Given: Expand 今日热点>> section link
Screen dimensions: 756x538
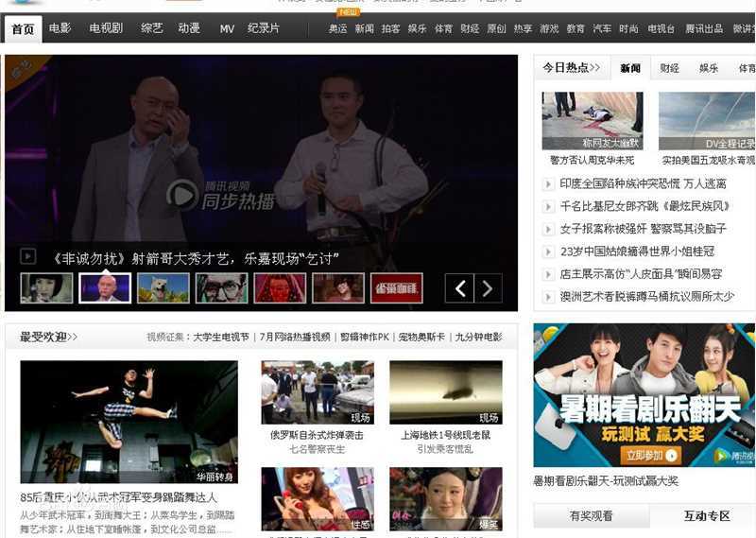Looking at the screenshot, I should (572, 67).
